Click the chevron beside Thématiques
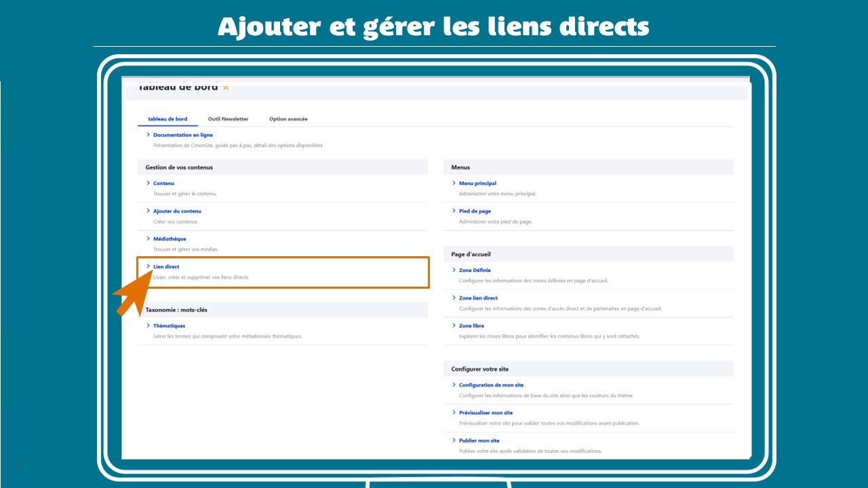Viewport: 868px width, 488px height. 149,325
